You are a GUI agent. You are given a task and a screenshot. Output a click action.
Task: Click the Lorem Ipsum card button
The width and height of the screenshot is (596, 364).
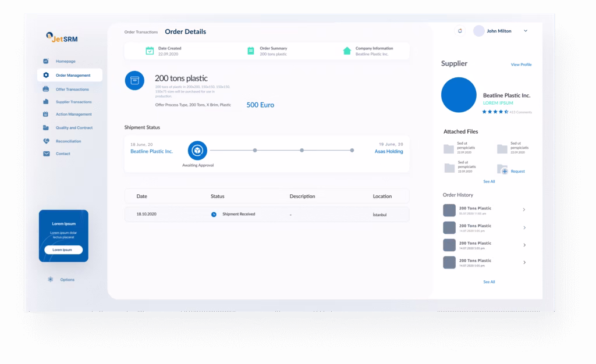tap(63, 250)
